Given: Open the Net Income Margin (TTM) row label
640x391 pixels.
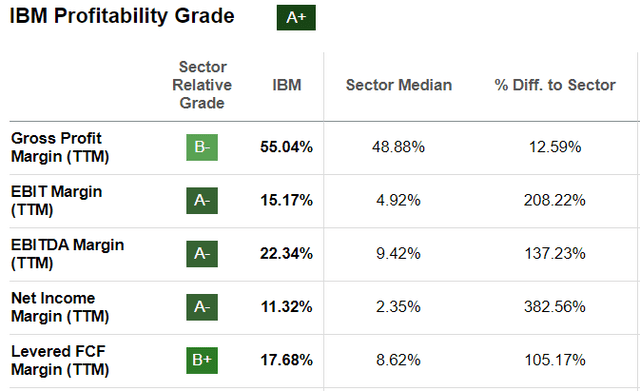Looking at the screenshot, I should 60,307.
